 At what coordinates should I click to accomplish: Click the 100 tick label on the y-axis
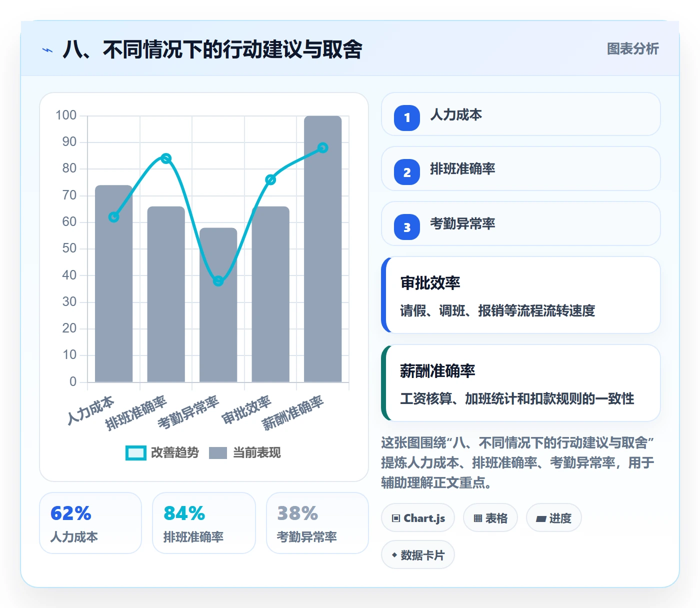click(x=66, y=115)
